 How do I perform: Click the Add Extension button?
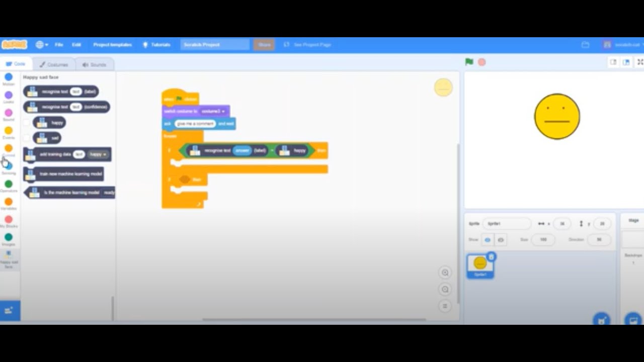click(9, 311)
